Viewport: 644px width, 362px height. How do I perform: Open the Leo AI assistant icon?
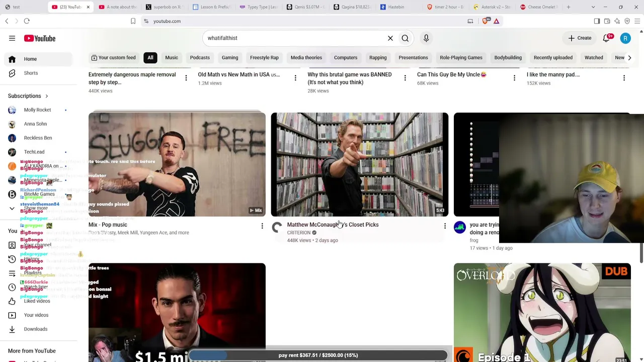click(x=617, y=21)
